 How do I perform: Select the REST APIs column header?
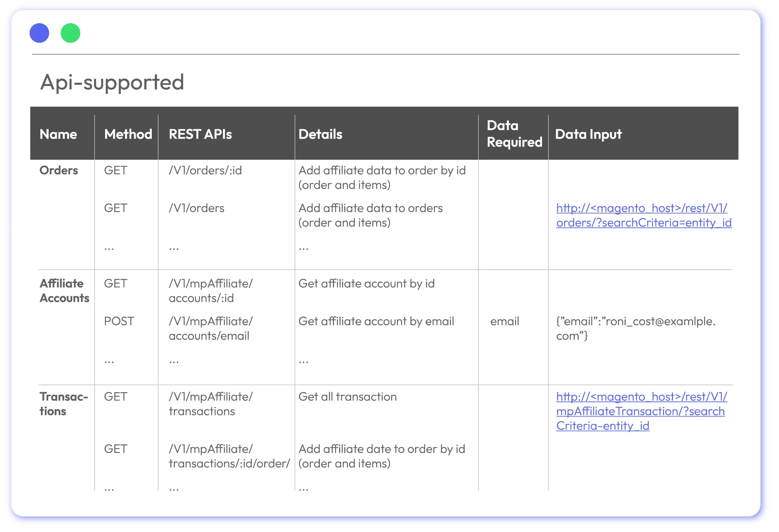coord(200,134)
